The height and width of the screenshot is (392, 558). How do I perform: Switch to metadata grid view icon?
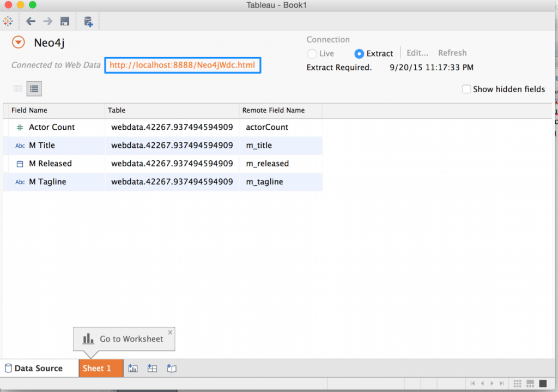(x=19, y=88)
